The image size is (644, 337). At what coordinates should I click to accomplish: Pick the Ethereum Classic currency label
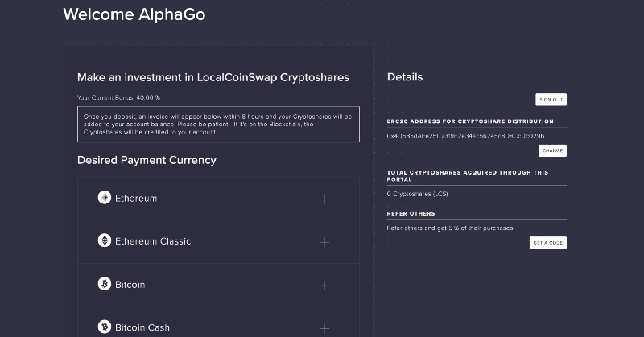tap(153, 241)
